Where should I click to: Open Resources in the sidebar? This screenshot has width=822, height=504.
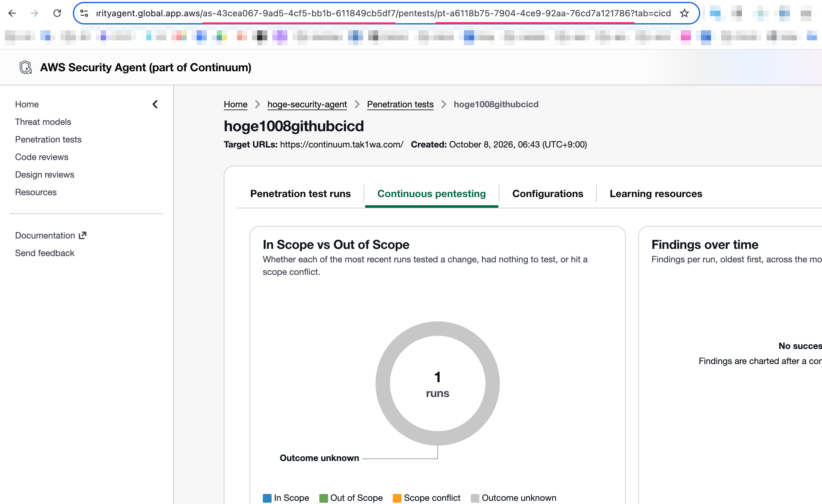[36, 192]
